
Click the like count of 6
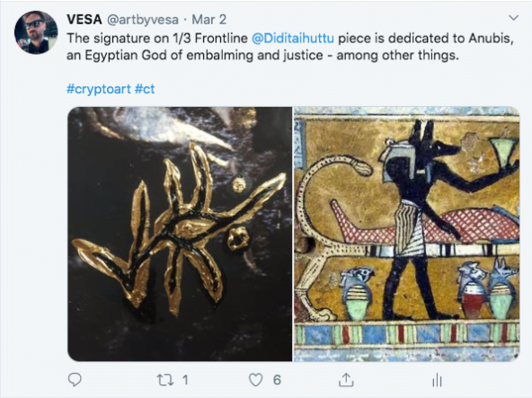click(277, 380)
